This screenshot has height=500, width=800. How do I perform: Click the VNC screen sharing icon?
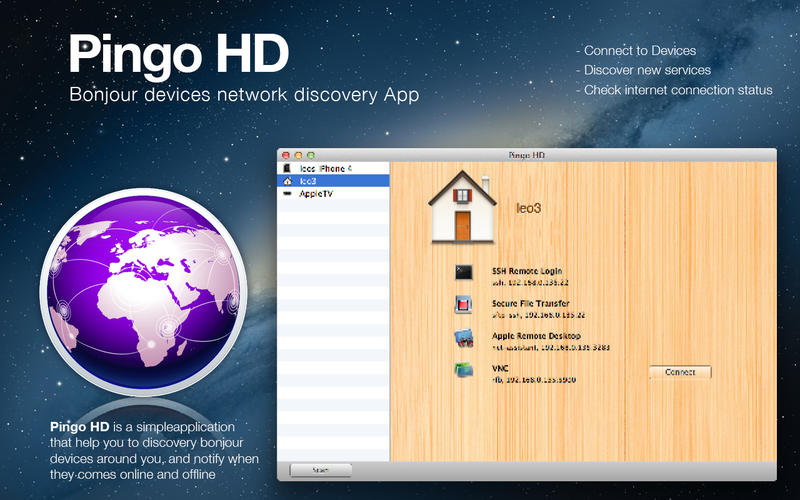464,370
